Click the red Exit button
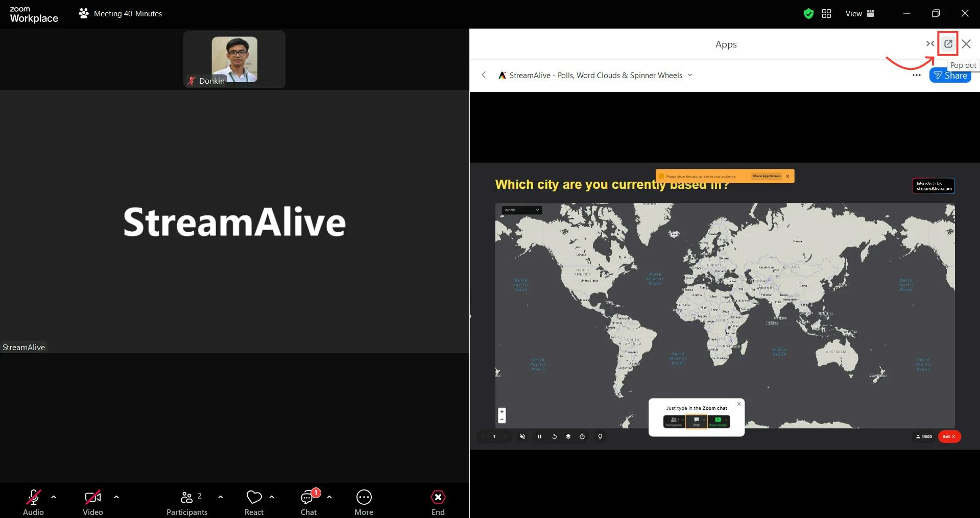The height and width of the screenshot is (518, 980). pos(949,437)
